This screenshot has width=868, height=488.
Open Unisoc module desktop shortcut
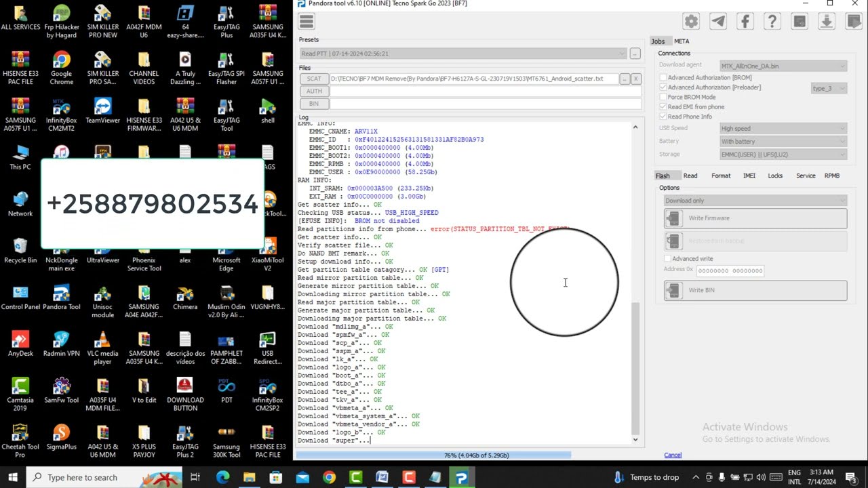tap(102, 302)
